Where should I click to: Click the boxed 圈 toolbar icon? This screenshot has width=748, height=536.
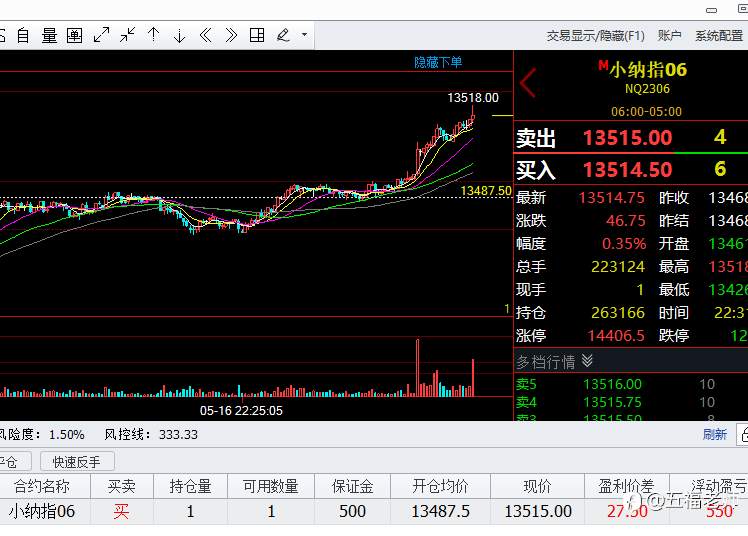74,35
